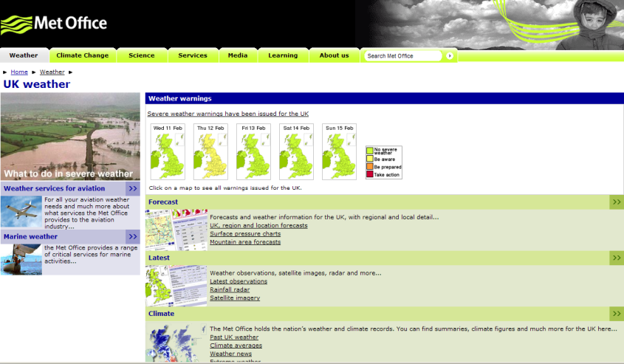Click the green No severe weather swatch
Image resolution: width=624 pixels, height=364 pixels.
[x=370, y=151]
